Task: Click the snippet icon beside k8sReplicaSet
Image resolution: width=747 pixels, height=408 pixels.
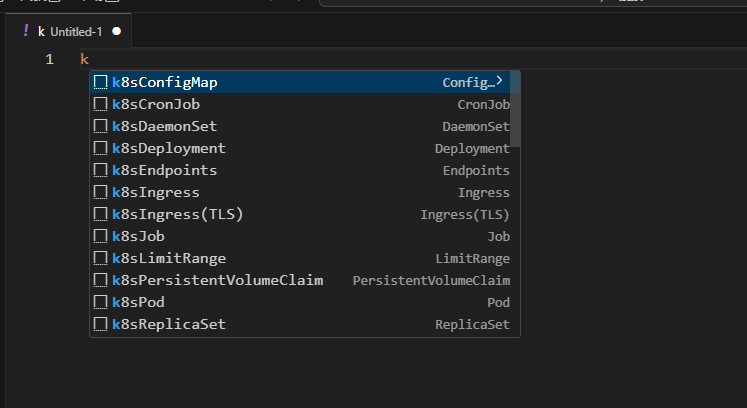Action: click(x=100, y=324)
